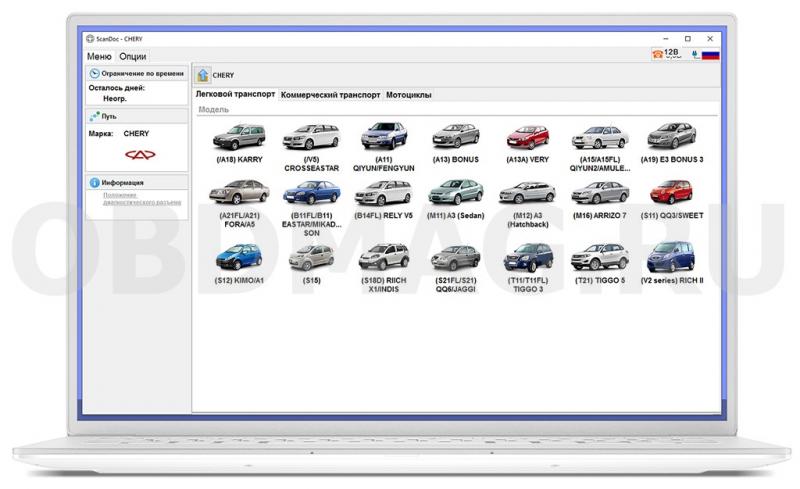Open diagnostic connector position link
This screenshot has width=800, height=489.
(142, 199)
